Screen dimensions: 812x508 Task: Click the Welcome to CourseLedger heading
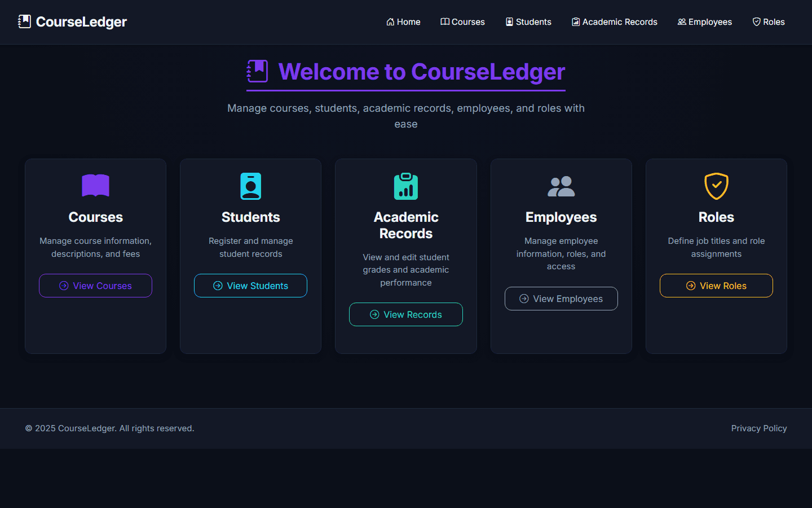(422, 72)
